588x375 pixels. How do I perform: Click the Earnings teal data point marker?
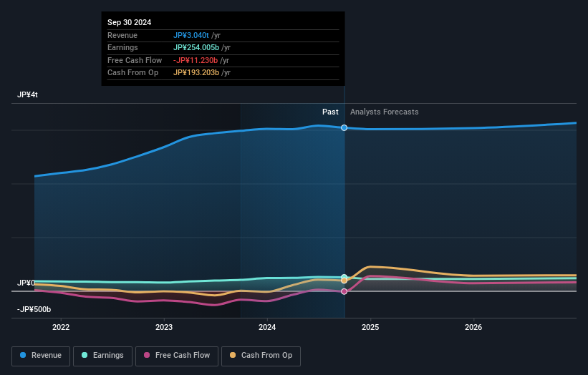click(344, 277)
